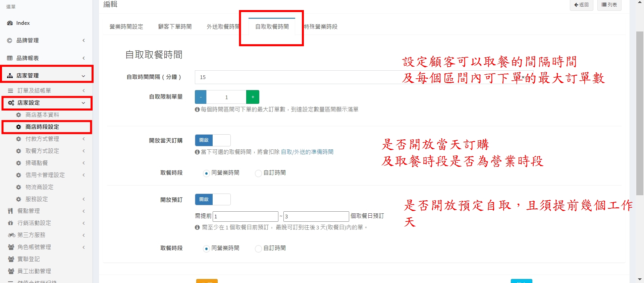Click the plus button for 自取限制單量
The image size is (644, 283).
253,97
